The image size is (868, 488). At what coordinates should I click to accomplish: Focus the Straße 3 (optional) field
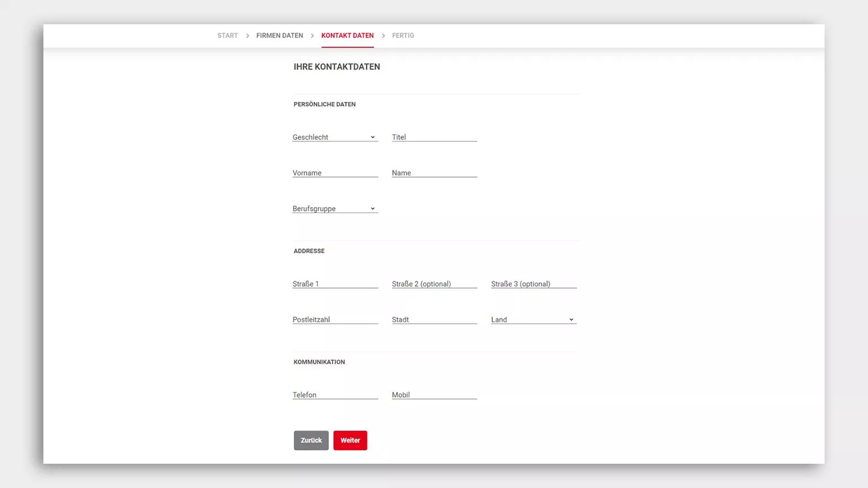pos(534,284)
